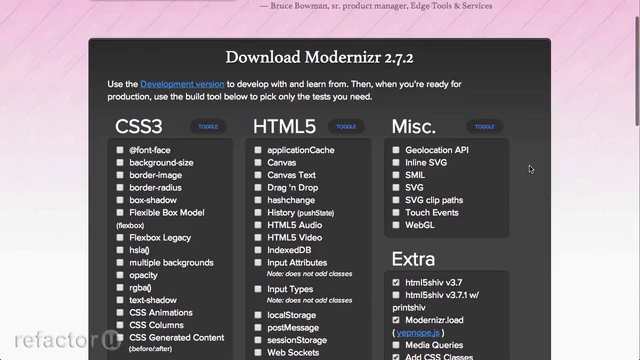This screenshot has height=360, width=640.
Task: Tick the Media Queries checkbox
Action: click(396, 345)
